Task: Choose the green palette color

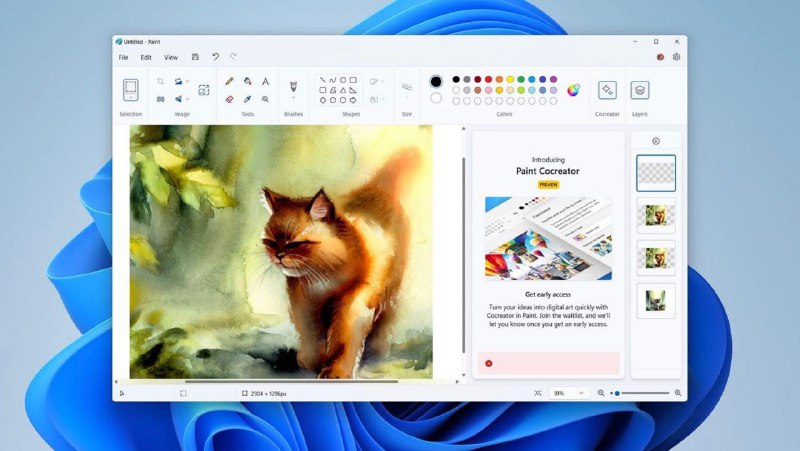Action: [x=521, y=80]
